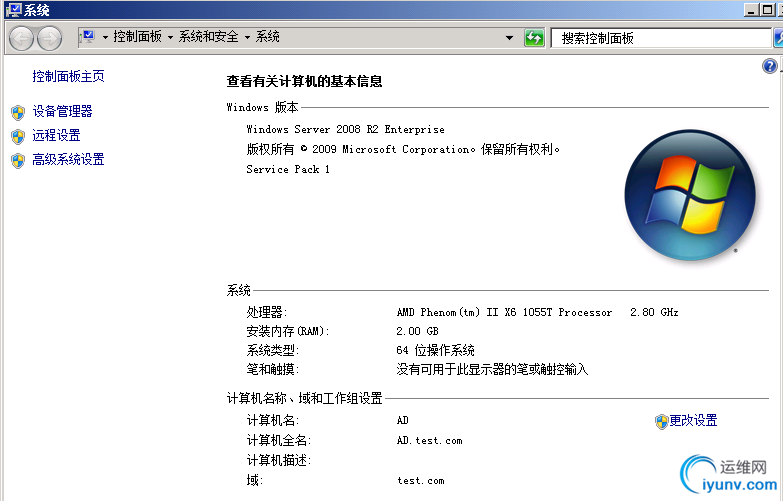Click the 64 位操作系统 value
This screenshot has height=501, width=783.
pos(435,350)
